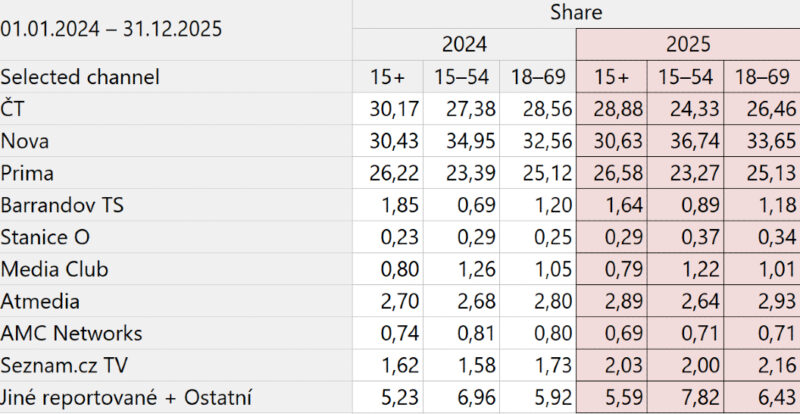Select the Nova row label
Viewport: 800px width, 414px height.
(24, 141)
